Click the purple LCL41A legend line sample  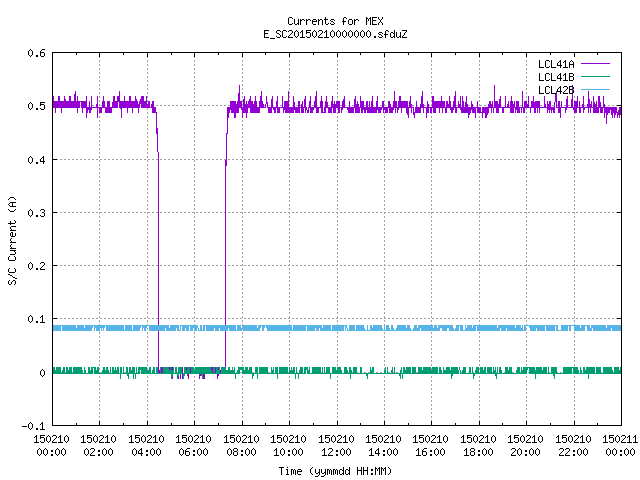tap(595, 64)
